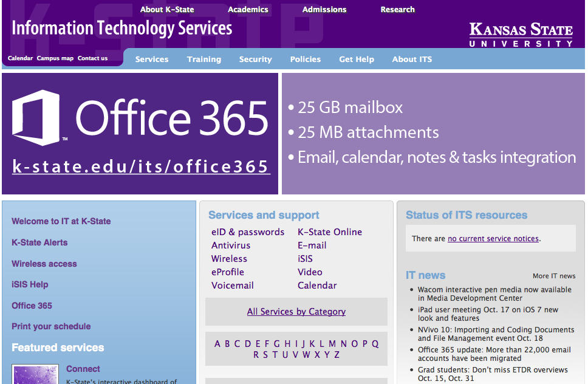Open the More IT news link
Screen dimensions: 588x384
[x=553, y=276]
